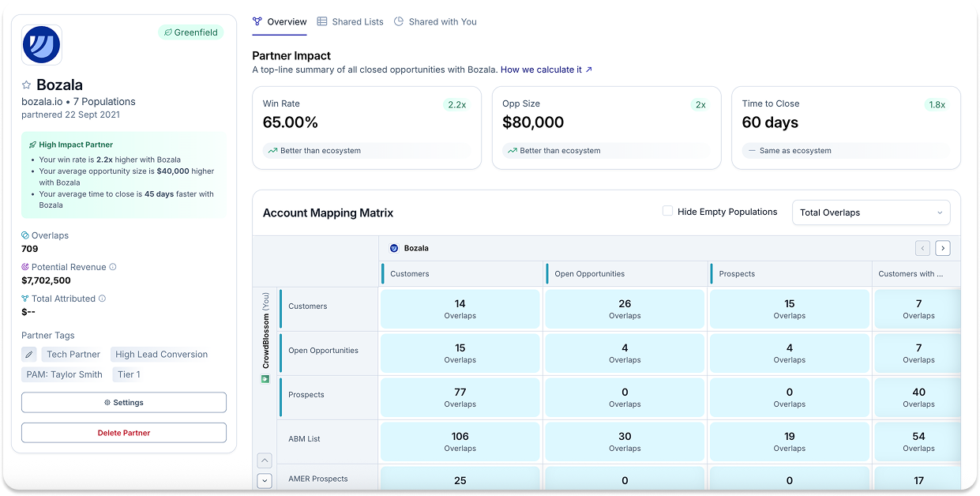The height and width of the screenshot is (496, 980).
Task: Click the Bozala partner logo
Action: tap(42, 44)
